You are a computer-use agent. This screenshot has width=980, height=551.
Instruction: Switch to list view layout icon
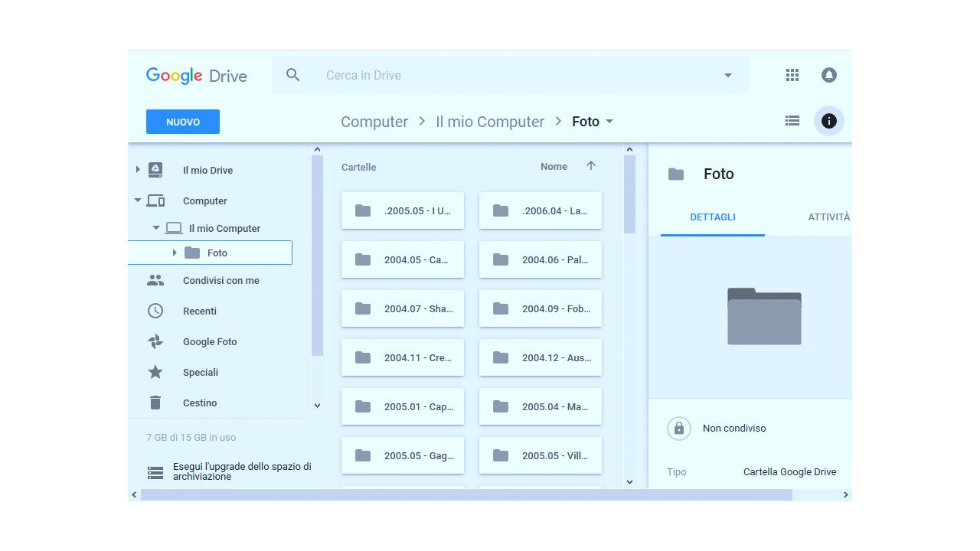point(792,121)
